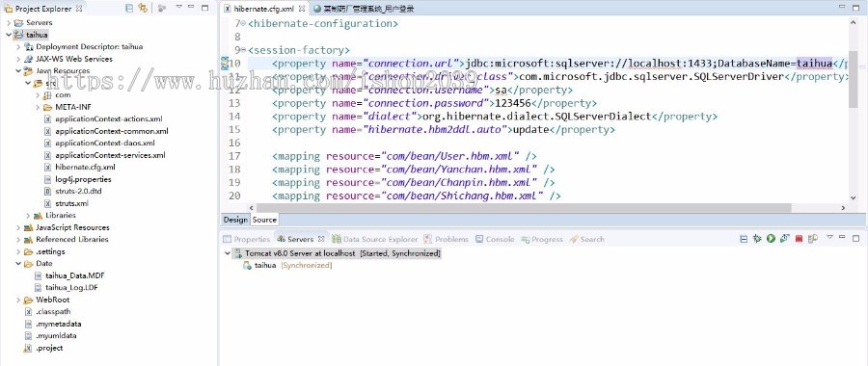Open the Progress view tab
Image resolution: width=868 pixels, height=366 pixels.
(541, 240)
